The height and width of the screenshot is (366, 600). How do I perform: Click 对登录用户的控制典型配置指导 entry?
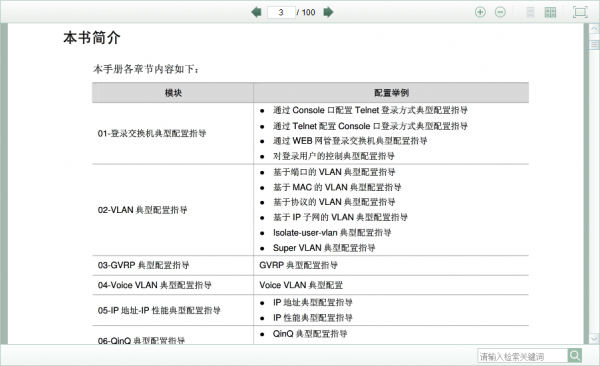click(333, 156)
